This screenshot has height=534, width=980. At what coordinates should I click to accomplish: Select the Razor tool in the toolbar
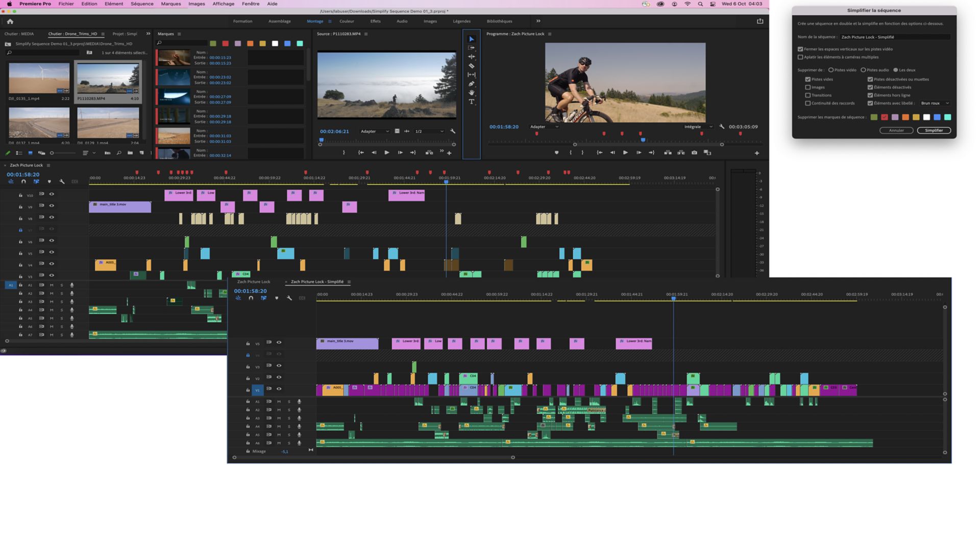tap(472, 66)
